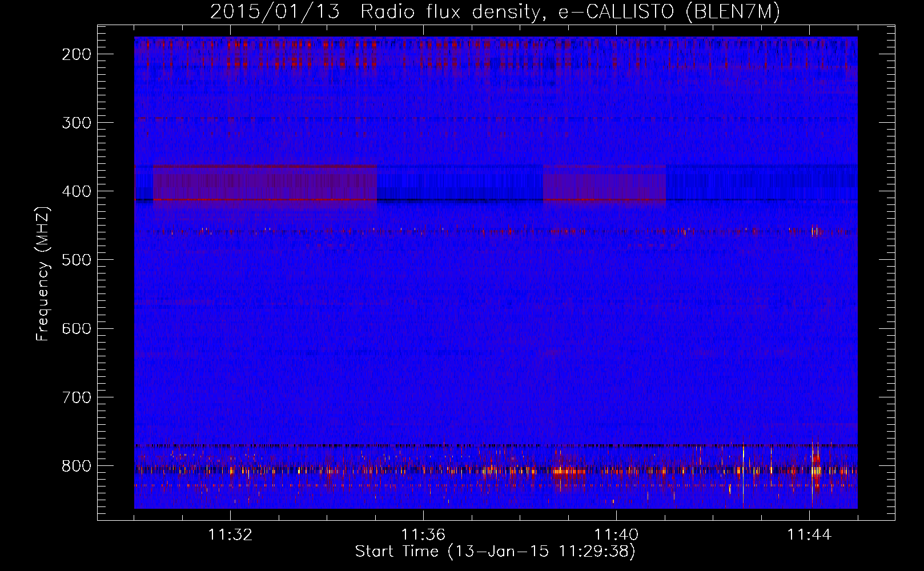Click the 700 frequency tick label
Image resolution: width=924 pixels, height=571 pixels.
(x=77, y=397)
